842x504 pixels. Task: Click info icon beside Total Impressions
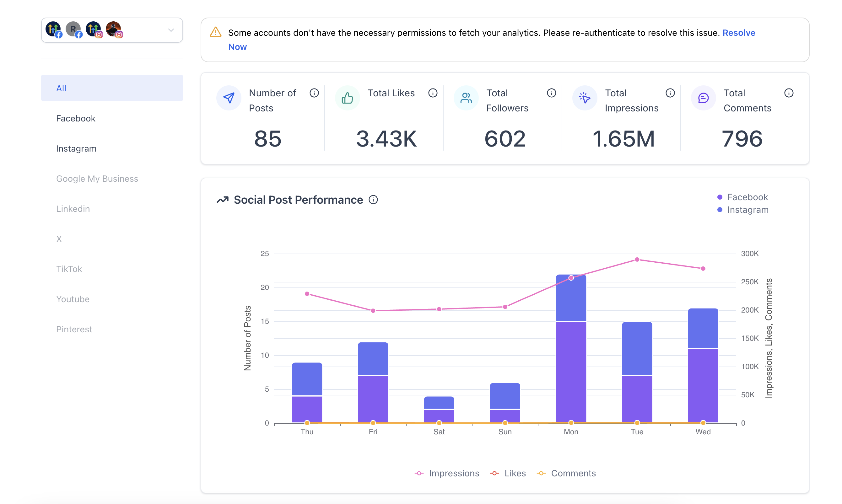pyautogui.click(x=670, y=93)
